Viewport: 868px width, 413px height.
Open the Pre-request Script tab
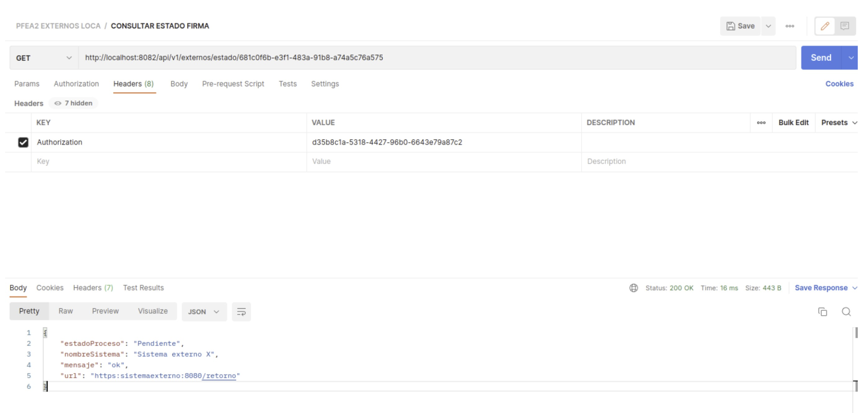233,84
